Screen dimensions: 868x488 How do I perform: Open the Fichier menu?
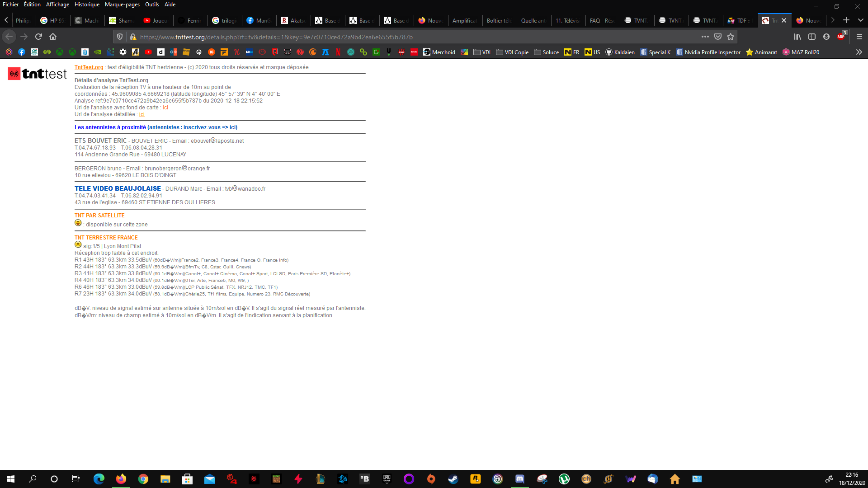(x=11, y=5)
